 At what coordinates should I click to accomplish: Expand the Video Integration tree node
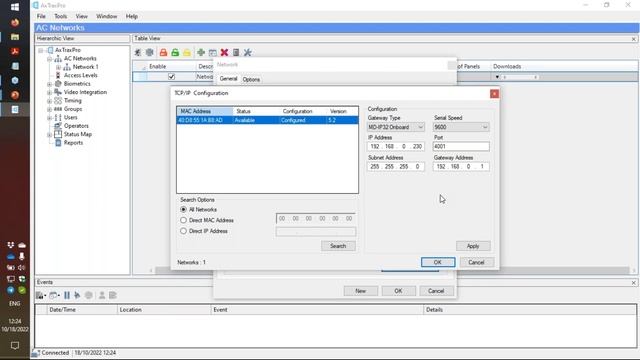tap(49, 92)
